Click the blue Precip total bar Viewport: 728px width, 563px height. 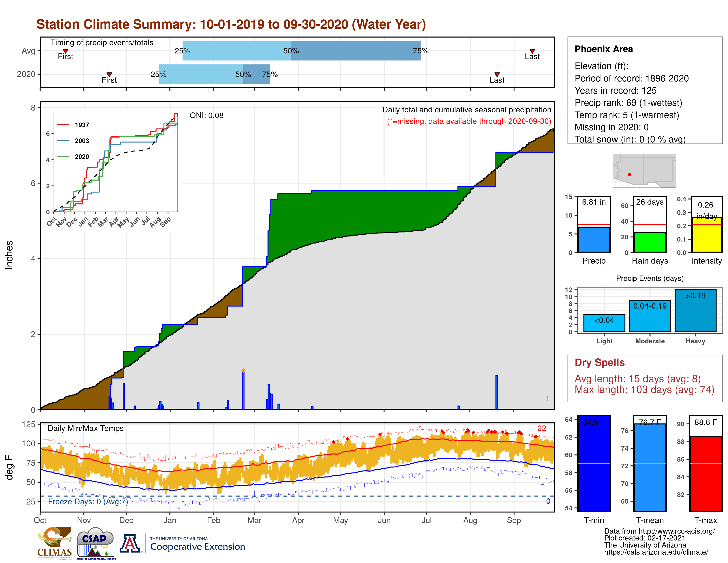[x=594, y=240]
